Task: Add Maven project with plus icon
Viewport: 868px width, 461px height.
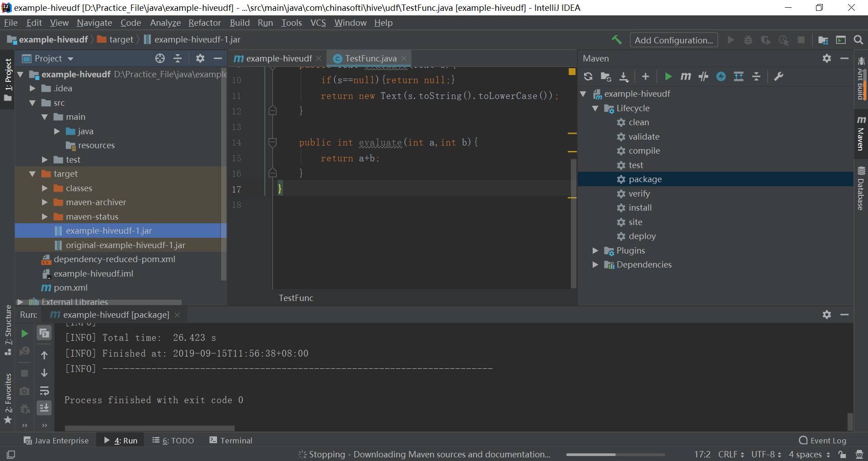Action: tap(645, 76)
